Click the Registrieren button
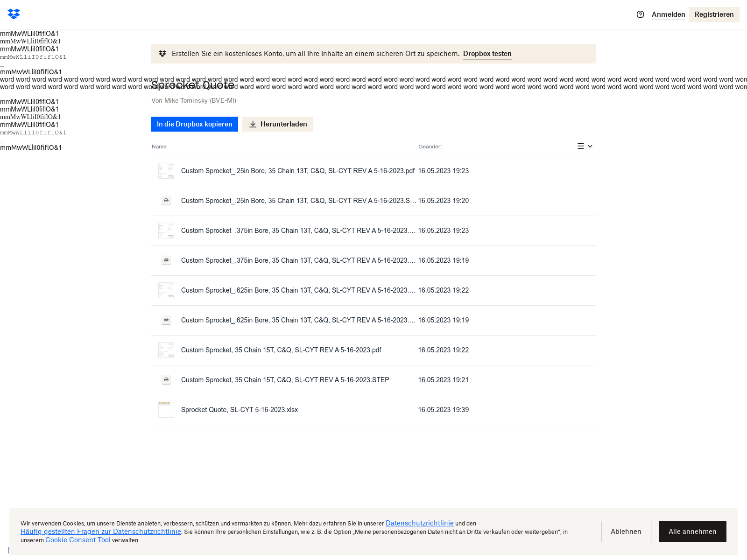 pos(714,14)
